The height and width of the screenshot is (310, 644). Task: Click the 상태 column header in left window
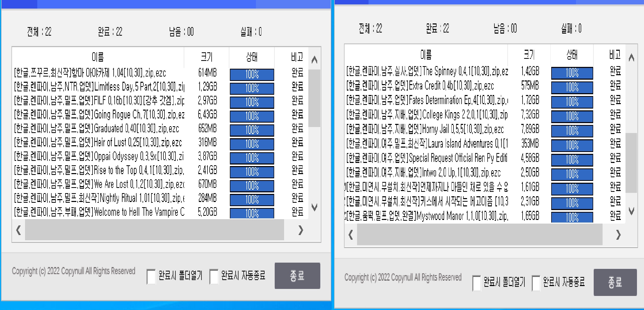(x=251, y=57)
